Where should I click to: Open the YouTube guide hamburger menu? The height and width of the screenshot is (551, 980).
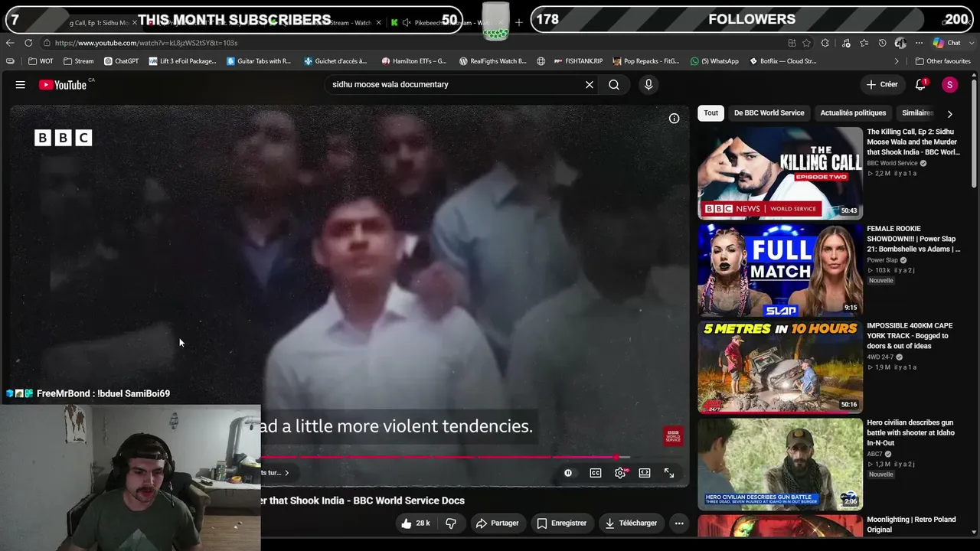click(x=21, y=85)
